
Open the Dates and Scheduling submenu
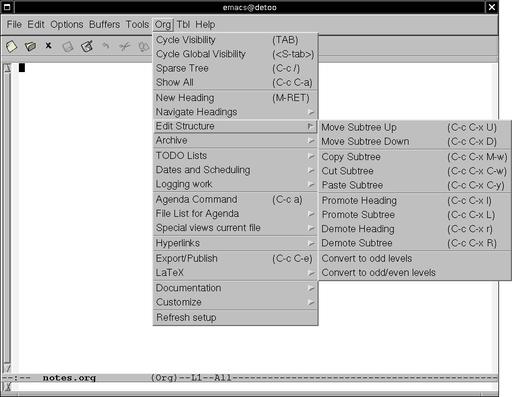235,170
